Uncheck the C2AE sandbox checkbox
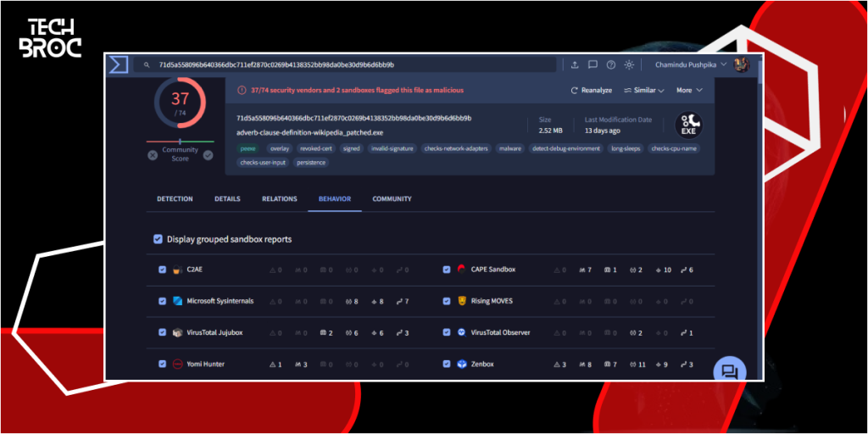Viewport: 868px width, 434px height. coord(162,270)
